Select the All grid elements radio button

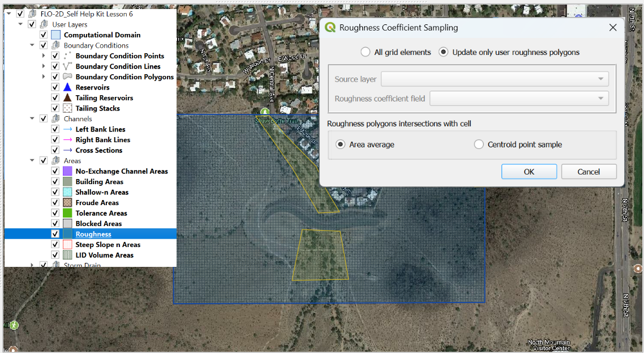(x=366, y=52)
